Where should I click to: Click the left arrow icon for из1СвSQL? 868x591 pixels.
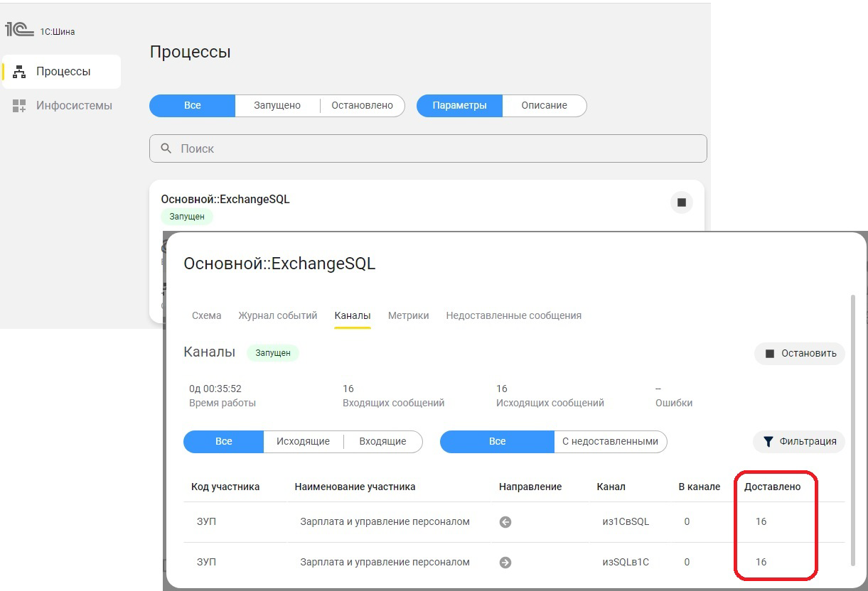pos(505,522)
